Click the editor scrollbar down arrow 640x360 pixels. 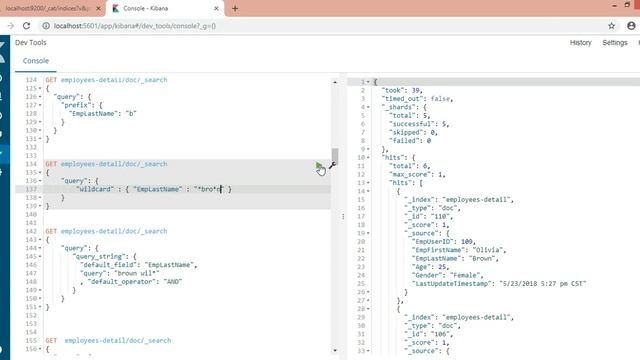(x=335, y=350)
